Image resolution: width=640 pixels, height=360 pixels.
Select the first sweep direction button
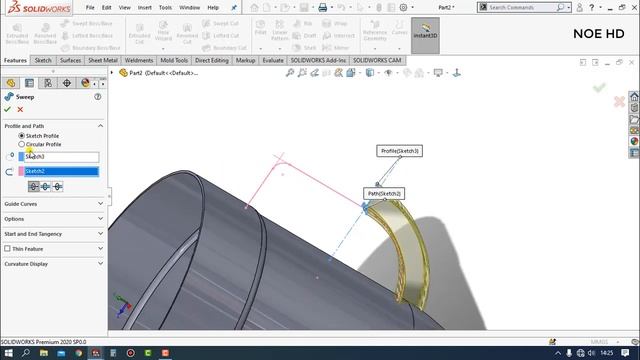click(x=33, y=187)
